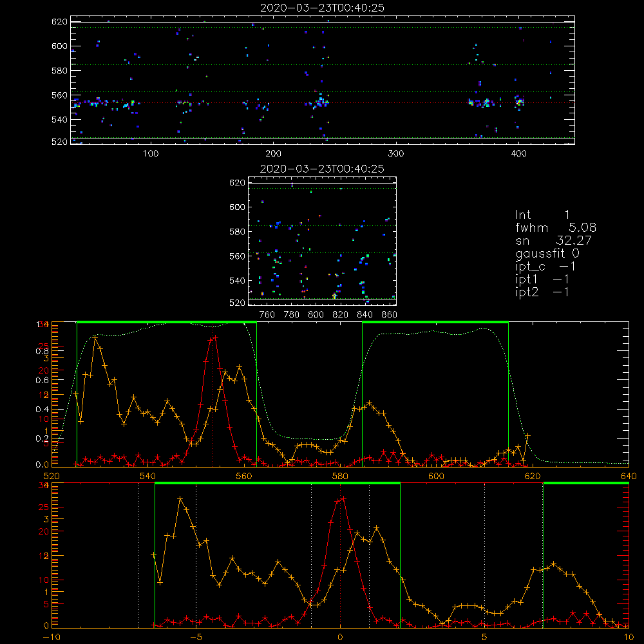The height and width of the screenshot is (644, 644).
Task: Click y-axis label '540' on top plot
Action: 59,120
